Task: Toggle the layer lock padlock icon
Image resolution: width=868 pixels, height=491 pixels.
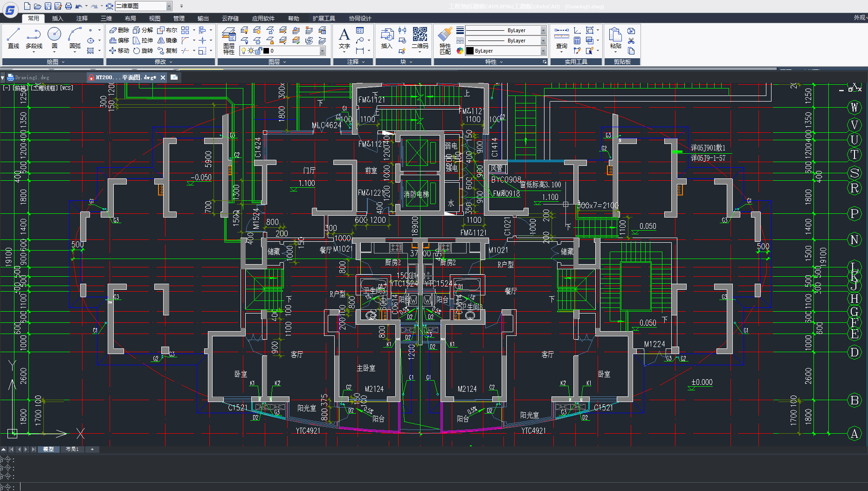Action: (x=258, y=51)
